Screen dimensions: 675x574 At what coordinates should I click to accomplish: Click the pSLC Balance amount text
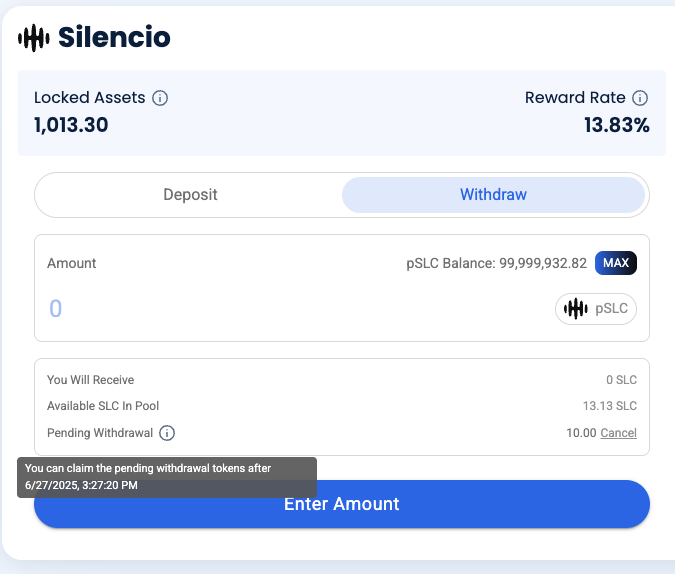point(496,263)
